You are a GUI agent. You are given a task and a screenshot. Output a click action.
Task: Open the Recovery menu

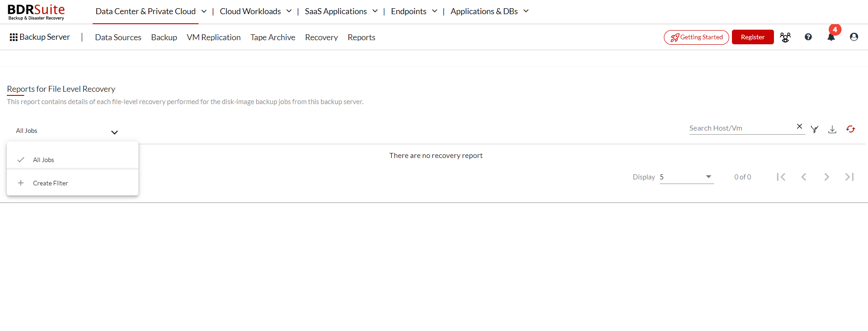pyautogui.click(x=321, y=37)
